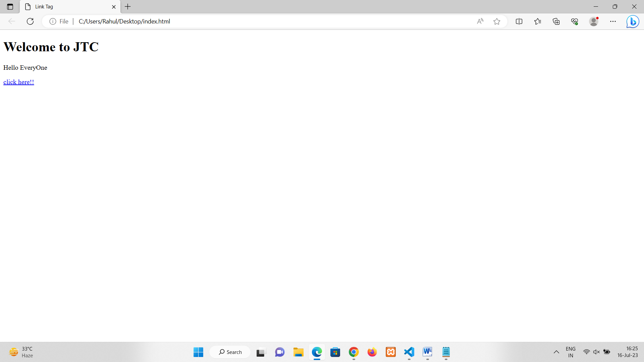Click the address bar URL
644x362 pixels.
click(x=124, y=21)
